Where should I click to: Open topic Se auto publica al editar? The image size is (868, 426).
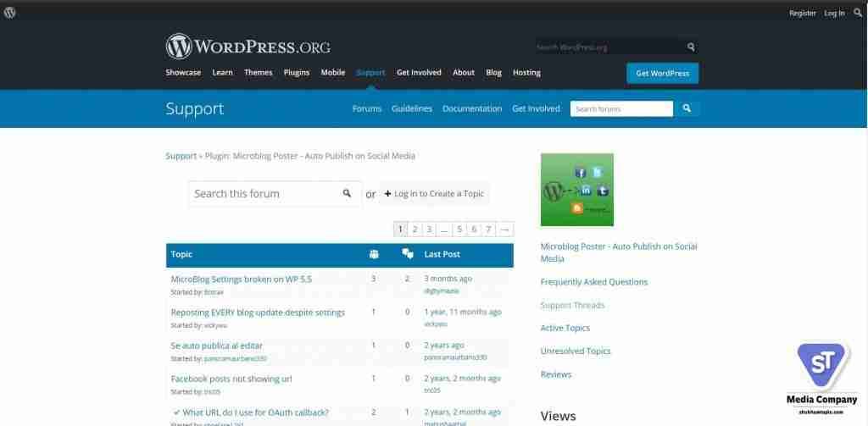point(216,346)
